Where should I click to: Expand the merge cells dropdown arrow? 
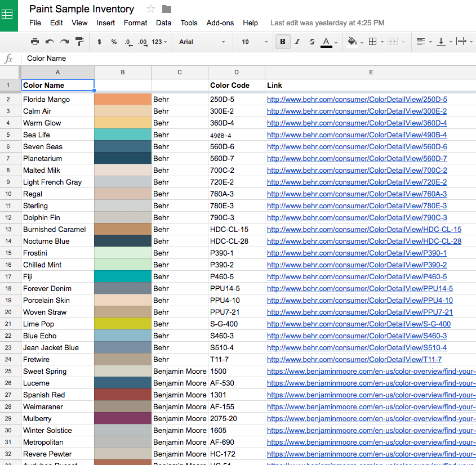404,42
